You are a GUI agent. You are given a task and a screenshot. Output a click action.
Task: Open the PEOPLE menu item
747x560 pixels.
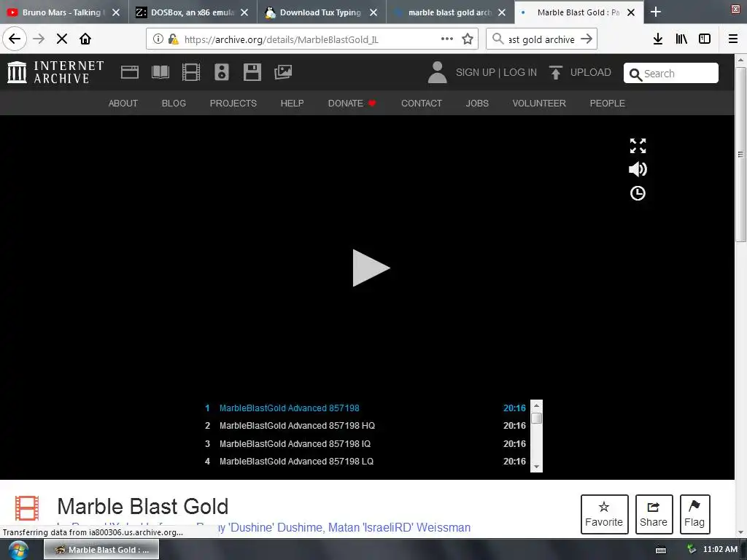(x=608, y=104)
